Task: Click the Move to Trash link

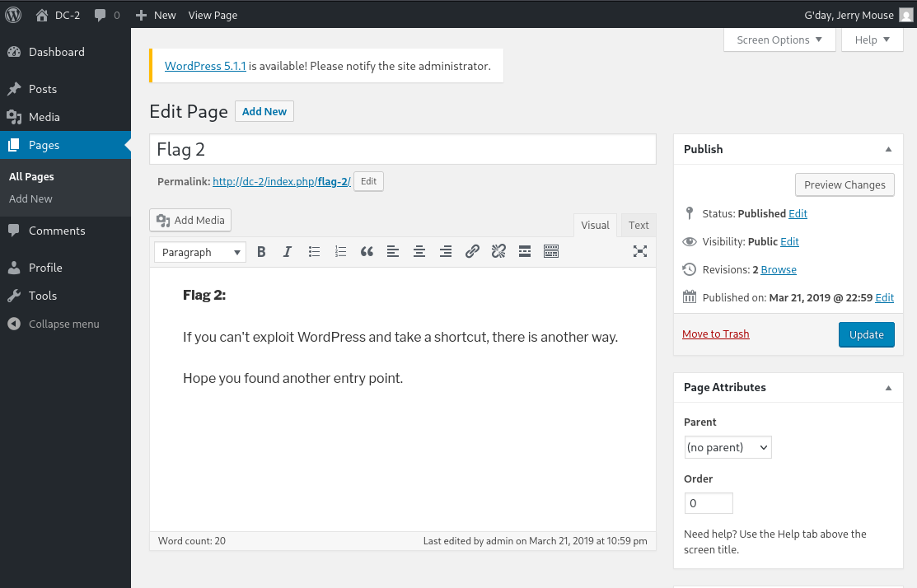Action: click(715, 334)
